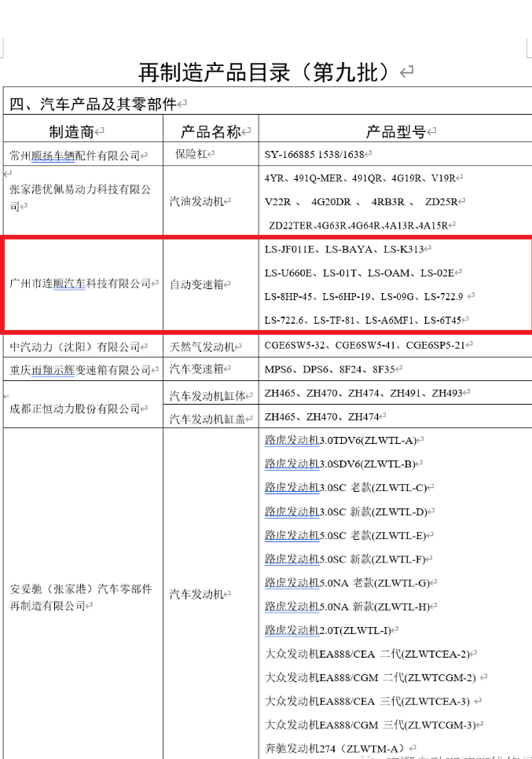This screenshot has height=759, width=532.
Task: Click 路虎发动机5.0NA 新款(ZLWTL-H)
Action: click(347, 606)
